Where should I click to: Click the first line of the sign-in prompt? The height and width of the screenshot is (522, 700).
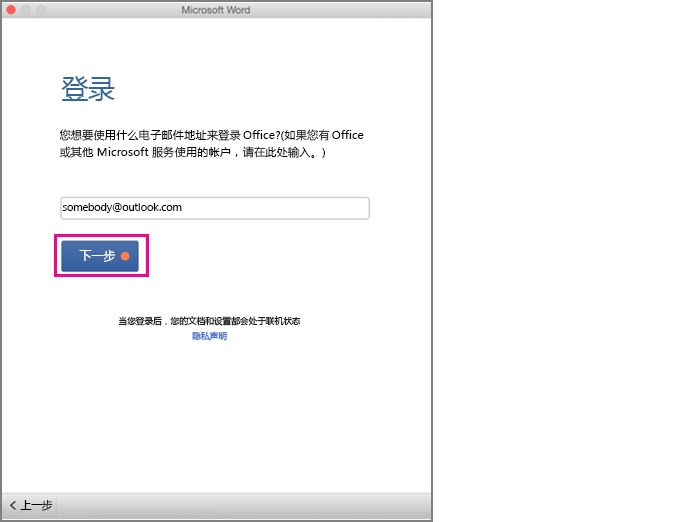click(211, 135)
